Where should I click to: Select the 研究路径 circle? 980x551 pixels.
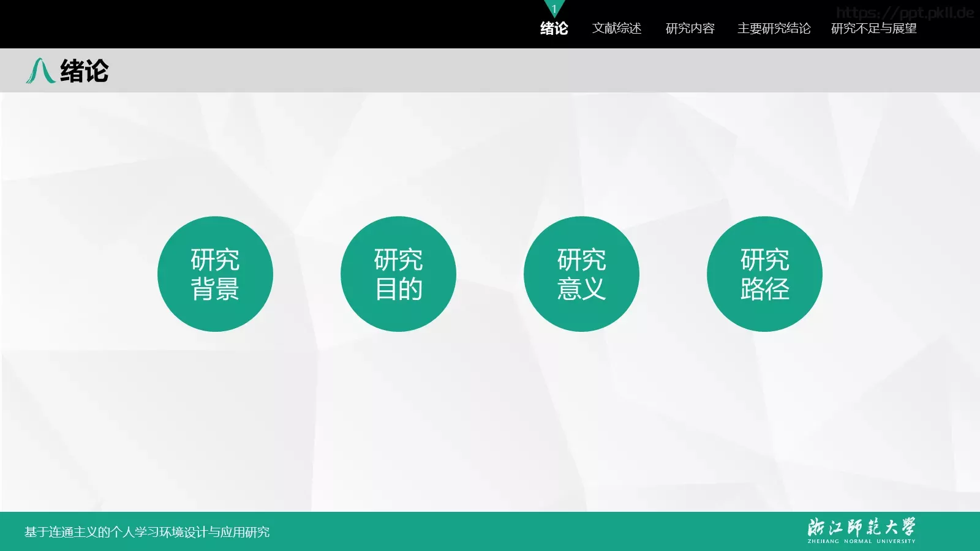click(x=764, y=274)
